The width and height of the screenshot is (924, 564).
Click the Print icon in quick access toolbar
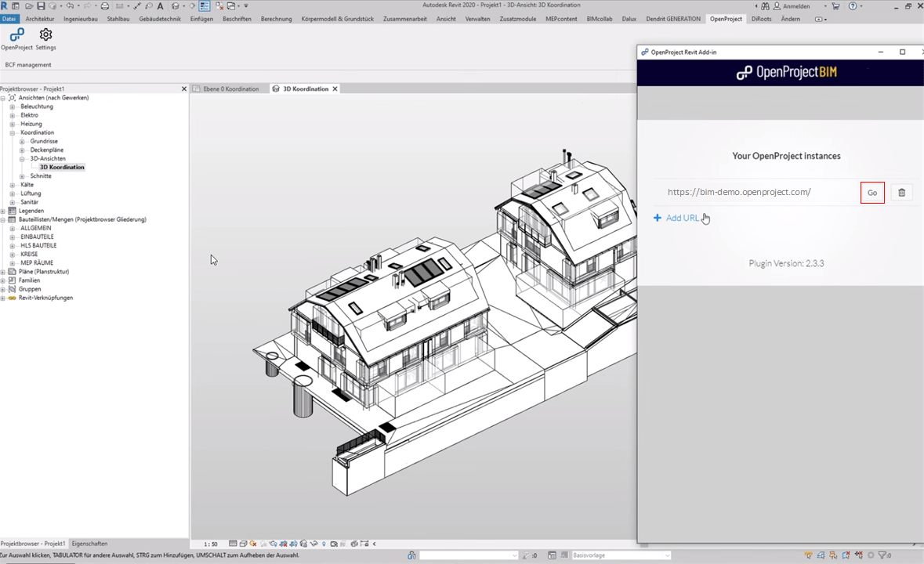pyautogui.click(x=104, y=5)
